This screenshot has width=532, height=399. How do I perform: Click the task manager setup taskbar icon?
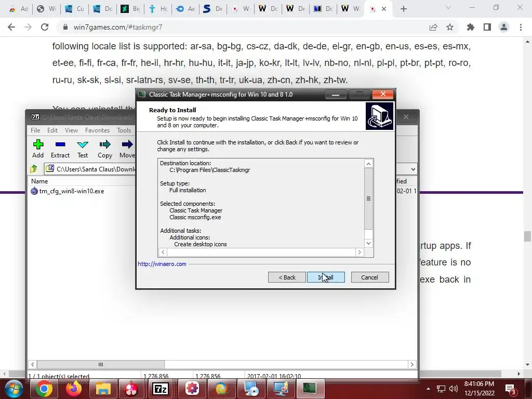tap(310, 389)
